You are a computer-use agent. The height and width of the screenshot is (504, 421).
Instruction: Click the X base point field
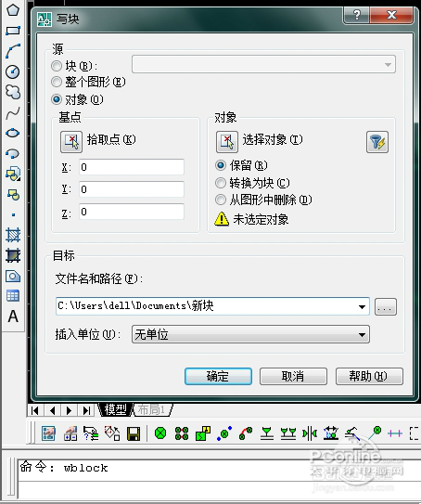click(132, 167)
